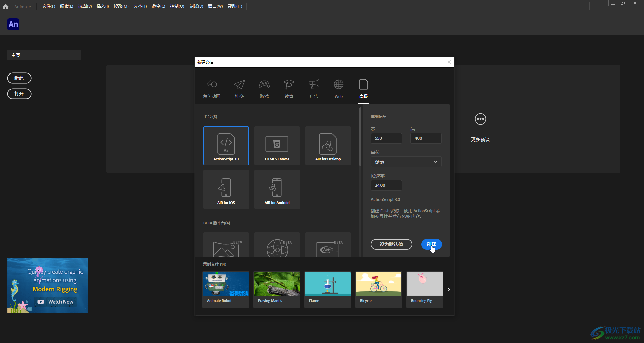Open the 帮助(H) menu

click(x=235, y=6)
